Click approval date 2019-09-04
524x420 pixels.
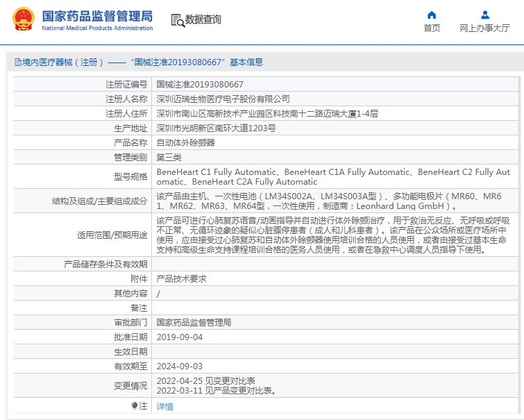(x=180, y=337)
